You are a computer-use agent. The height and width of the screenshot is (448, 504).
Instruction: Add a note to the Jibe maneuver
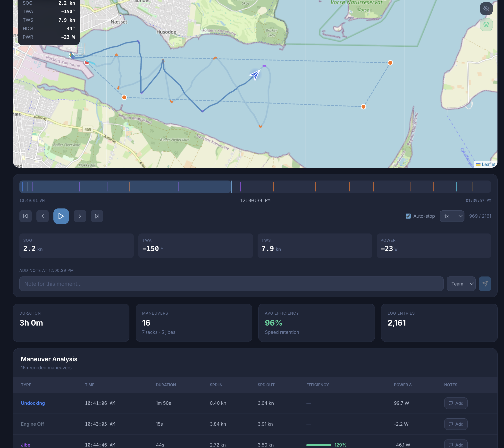click(455, 445)
